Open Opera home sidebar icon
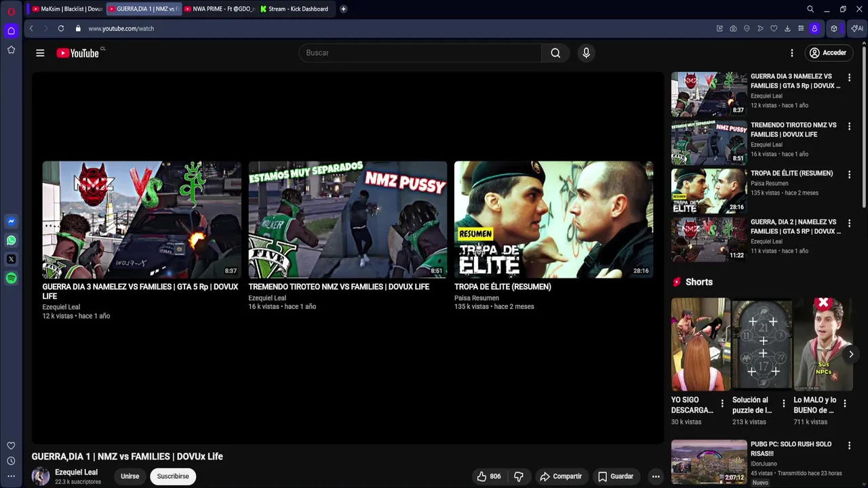868x488 pixels. point(11,30)
